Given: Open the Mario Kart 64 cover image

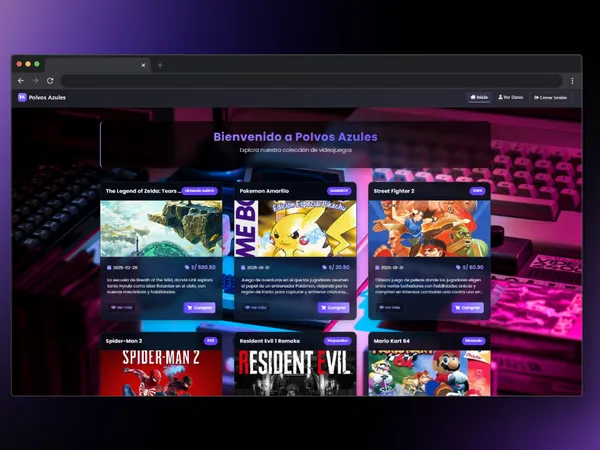Looking at the screenshot, I should pos(429,373).
